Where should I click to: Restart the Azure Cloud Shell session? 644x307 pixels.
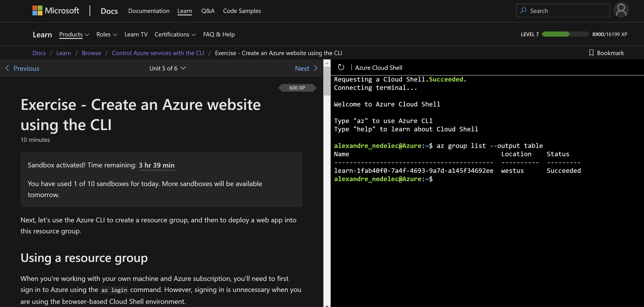tap(341, 67)
